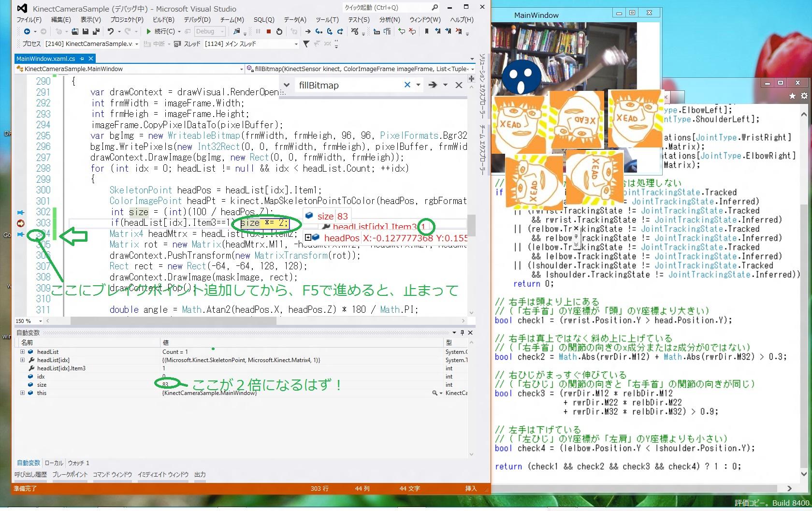Expand the headList variable node
Viewport: 812px width, 511px height.
[22, 352]
